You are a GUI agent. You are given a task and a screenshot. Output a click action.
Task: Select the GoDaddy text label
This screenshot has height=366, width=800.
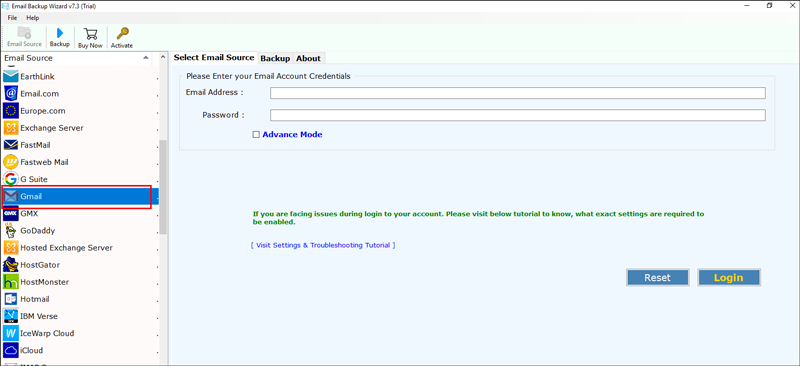coord(38,231)
